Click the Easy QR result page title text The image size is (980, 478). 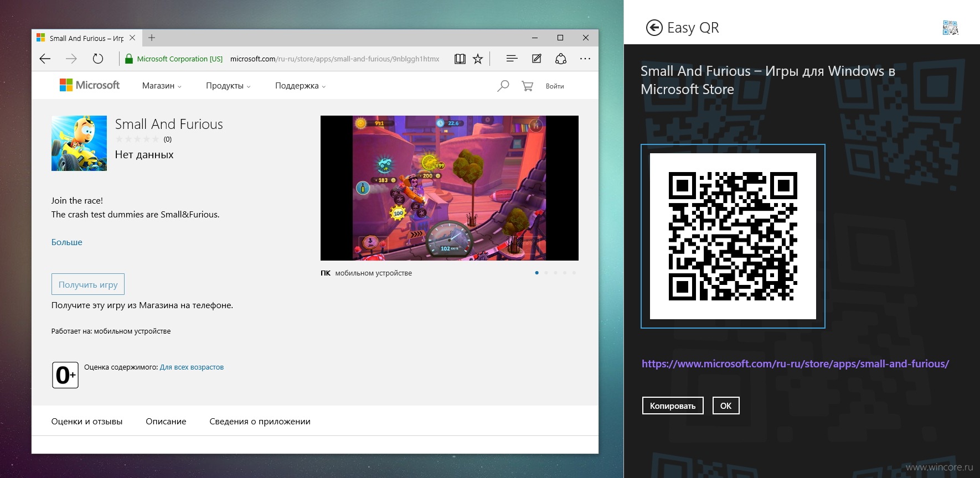(768, 80)
